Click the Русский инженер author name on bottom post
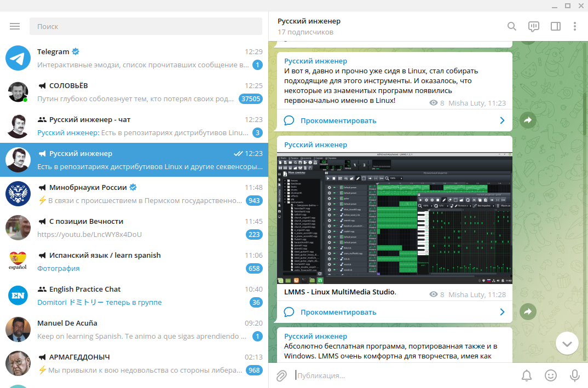Screen dimensions: 588x388 [x=315, y=336]
